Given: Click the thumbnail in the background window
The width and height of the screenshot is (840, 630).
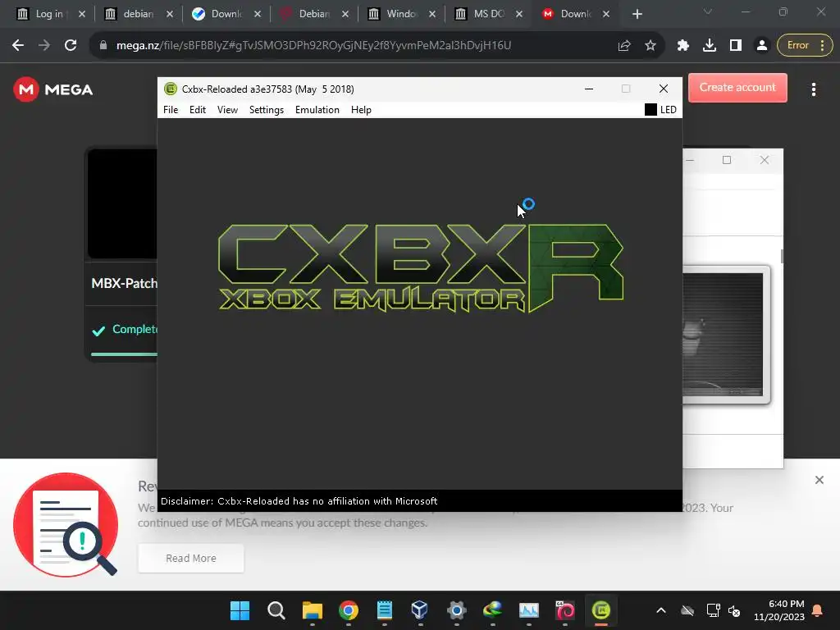Looking at the screenshot, I should pyautogui.click(x=726, y=335).
